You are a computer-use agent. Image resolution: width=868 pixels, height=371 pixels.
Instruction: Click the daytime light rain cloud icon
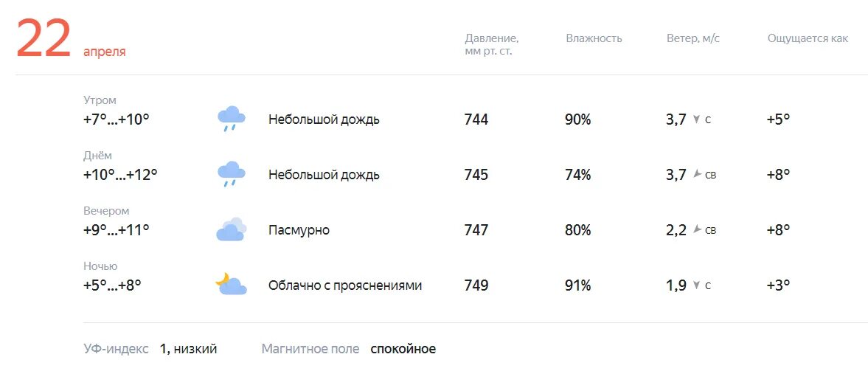(232, 174)
